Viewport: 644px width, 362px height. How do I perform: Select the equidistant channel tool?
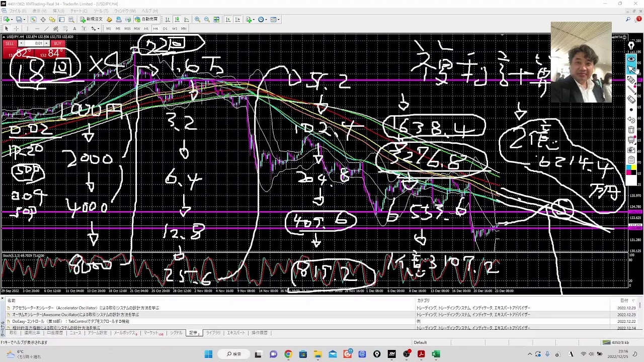(55, 29)
